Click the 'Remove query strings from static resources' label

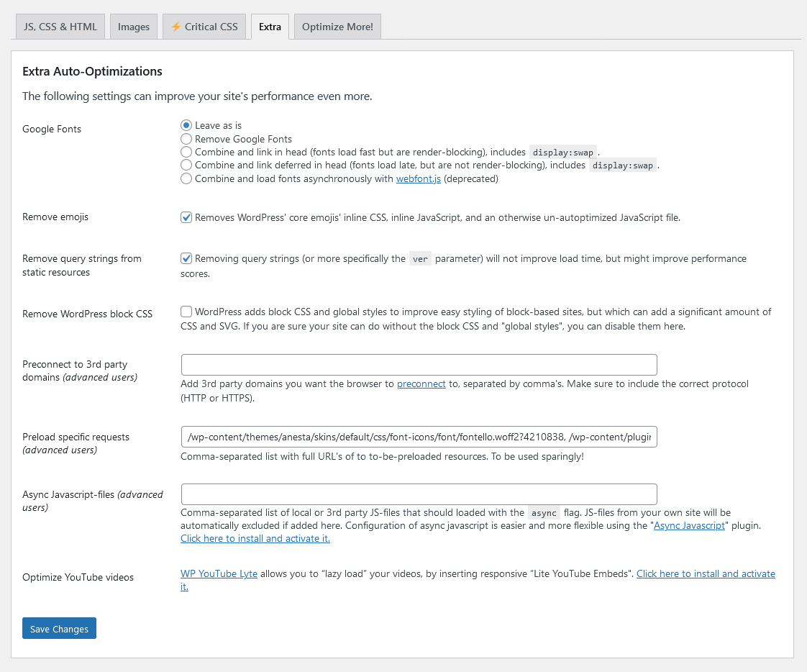pos(82,265)
